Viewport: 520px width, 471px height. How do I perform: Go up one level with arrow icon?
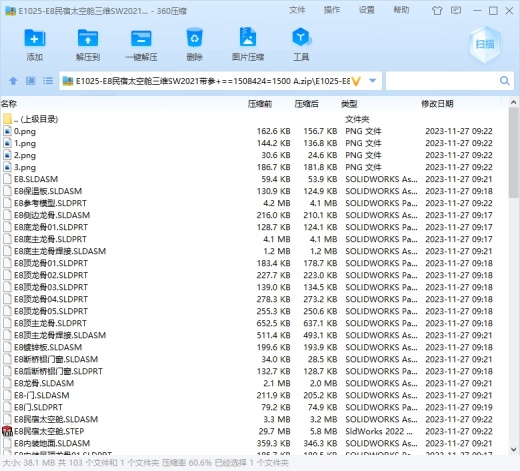(13, 81)
